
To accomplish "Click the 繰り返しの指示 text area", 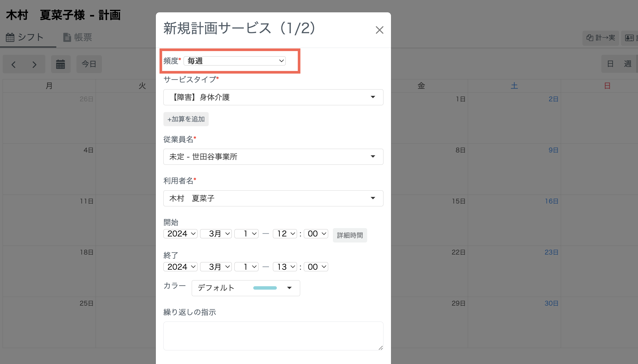I will pos(273,336).
